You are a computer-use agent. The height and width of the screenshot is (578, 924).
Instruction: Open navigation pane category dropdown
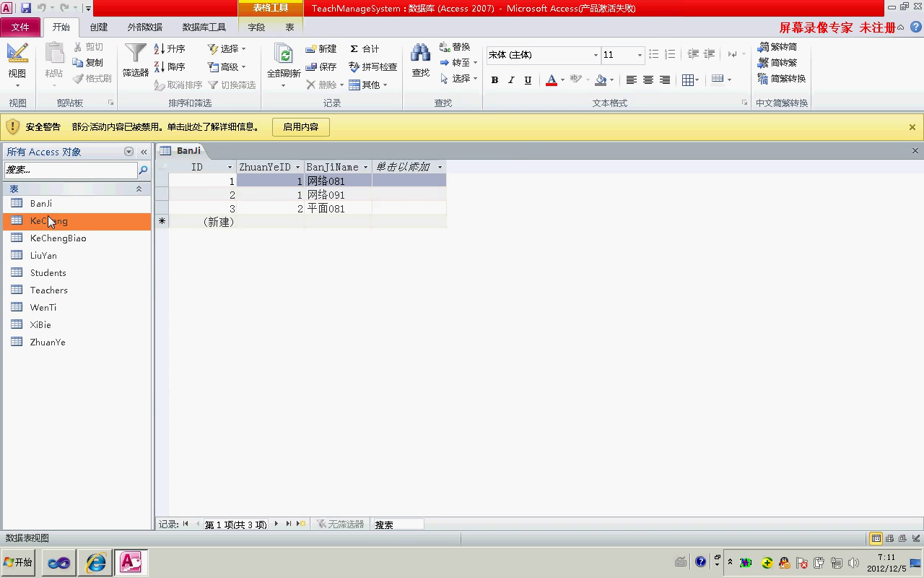[129, 152]
